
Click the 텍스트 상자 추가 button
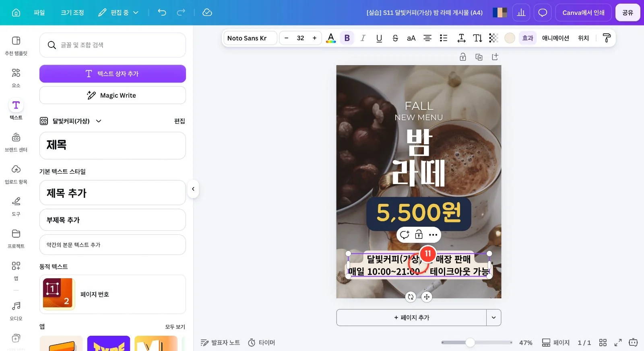[113, 74]
